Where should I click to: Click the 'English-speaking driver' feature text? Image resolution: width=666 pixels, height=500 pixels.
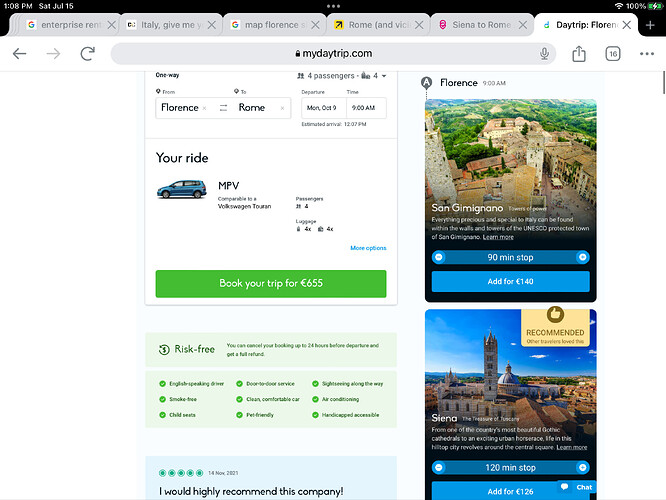click(x=197, y=384)
